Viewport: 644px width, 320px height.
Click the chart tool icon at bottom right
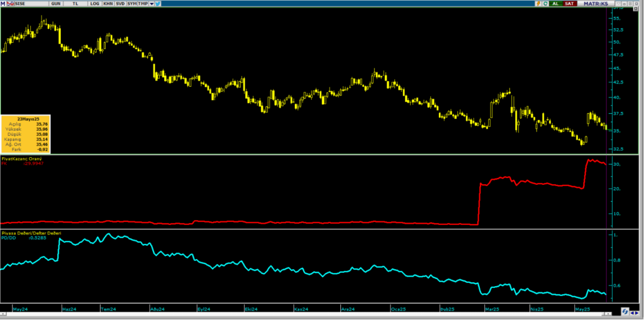625,311
